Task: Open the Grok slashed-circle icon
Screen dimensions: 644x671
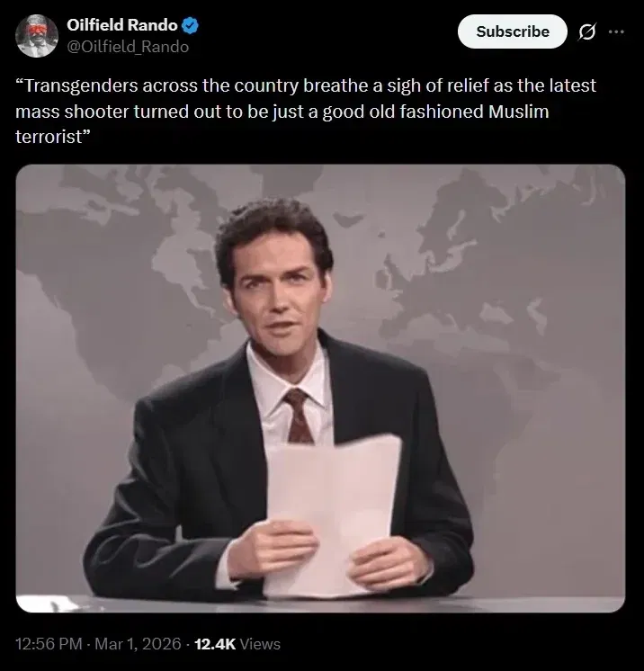Action: (x=586, y=31)
